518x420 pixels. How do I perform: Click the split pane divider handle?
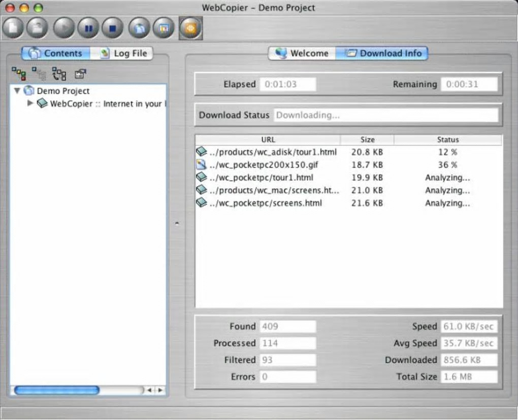point(177,223)
